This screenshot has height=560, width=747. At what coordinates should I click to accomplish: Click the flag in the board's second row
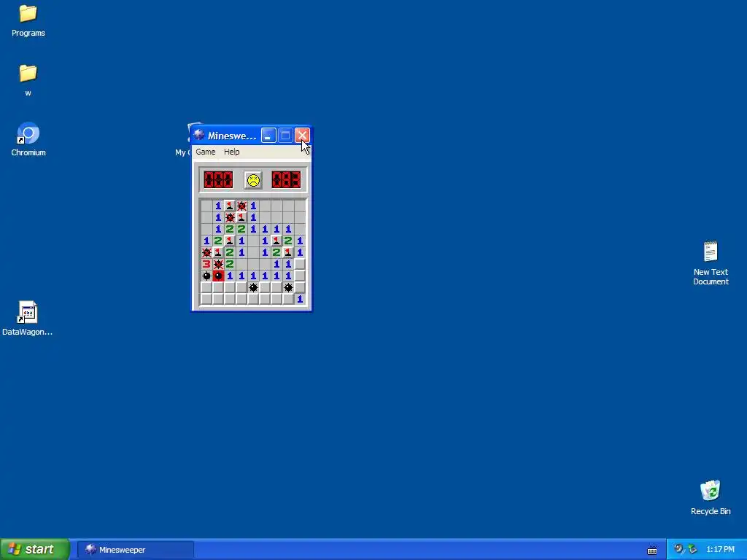(x=241, y=217)
